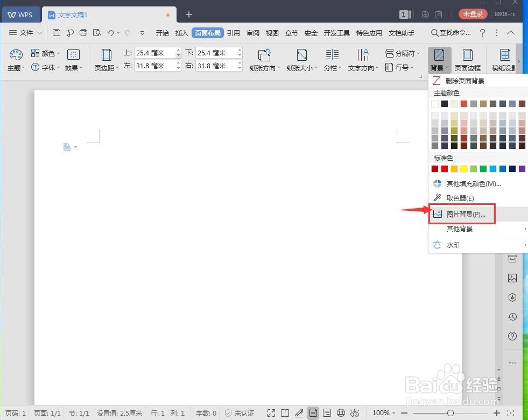528x420 pixels.
Task: Switch to web layout globe icon
Action: [x=341, y=413]
